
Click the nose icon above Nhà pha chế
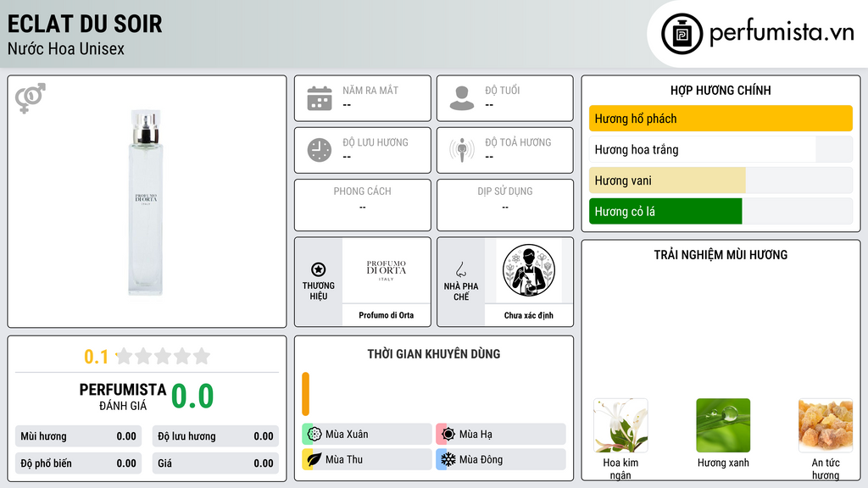tap(460, 269)
